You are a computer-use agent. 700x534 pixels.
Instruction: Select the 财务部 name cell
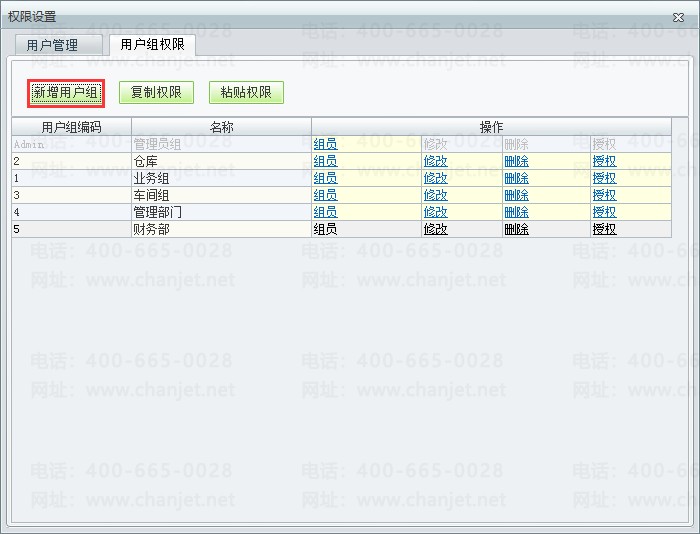(221, 229)
